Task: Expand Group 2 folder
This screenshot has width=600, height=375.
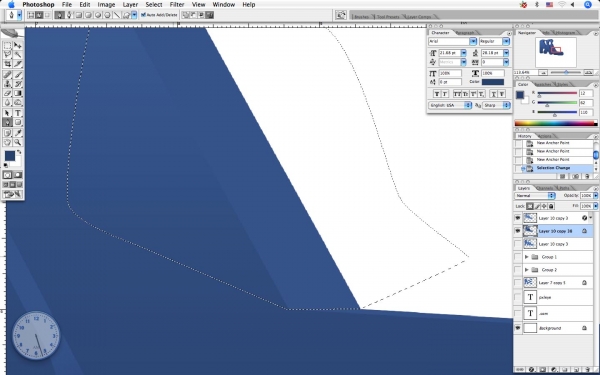Action: pos(527,270)
